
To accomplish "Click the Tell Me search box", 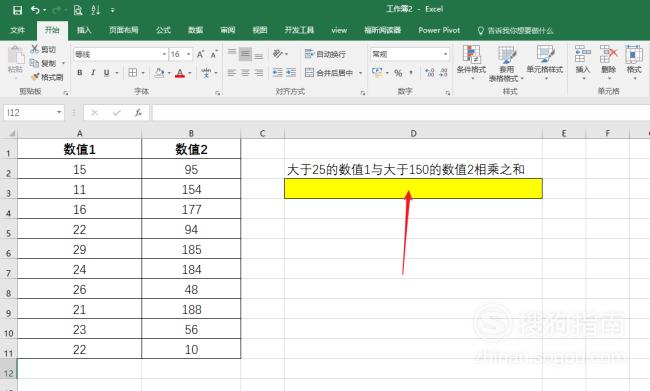I will tap(515, 30).
